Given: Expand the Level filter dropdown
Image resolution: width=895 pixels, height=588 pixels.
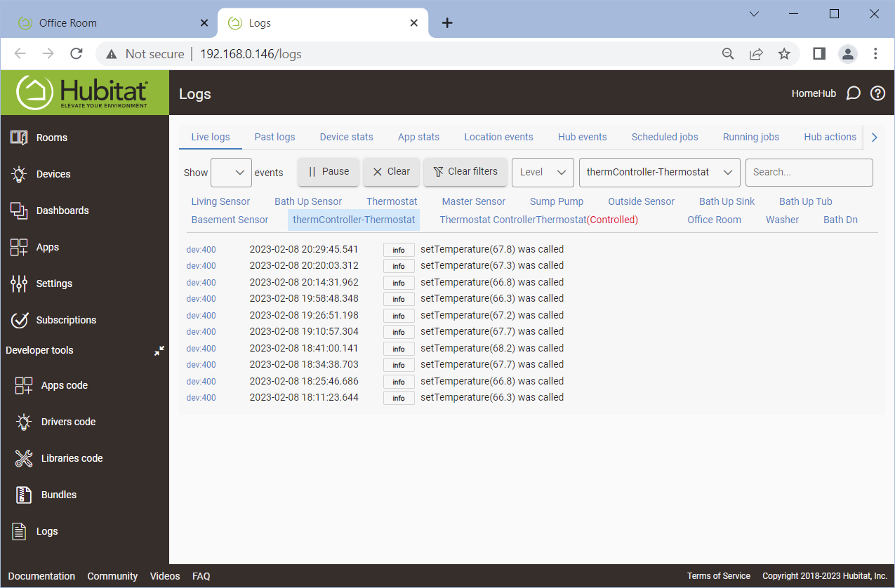Looking at the screenshot, I should (x=543, y=173).
